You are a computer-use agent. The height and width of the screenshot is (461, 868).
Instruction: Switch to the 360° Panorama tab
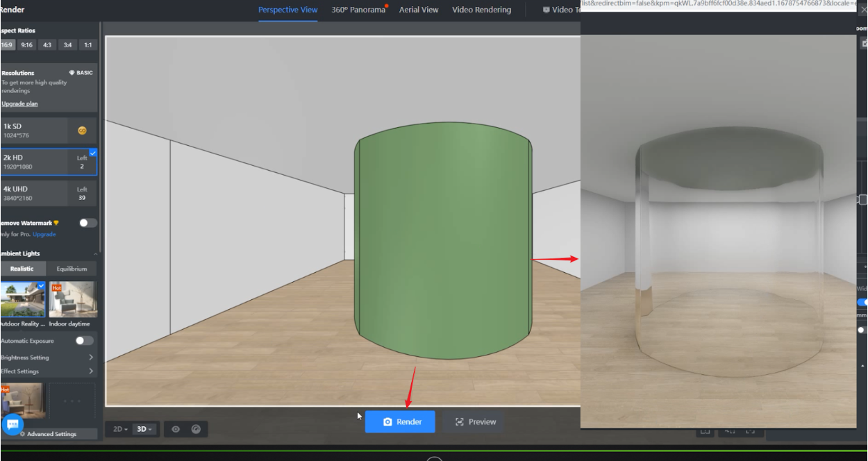click(x=358, y=10)
